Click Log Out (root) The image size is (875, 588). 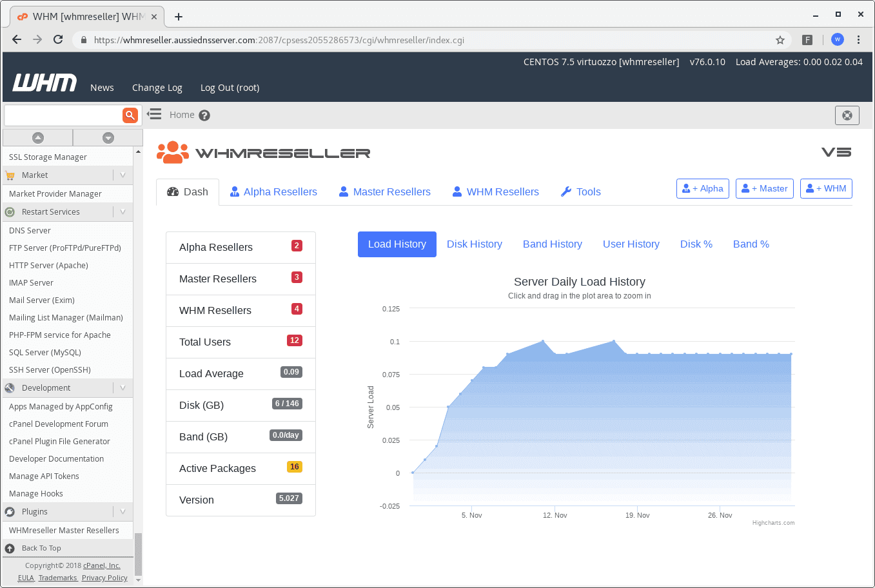[230, 88]
